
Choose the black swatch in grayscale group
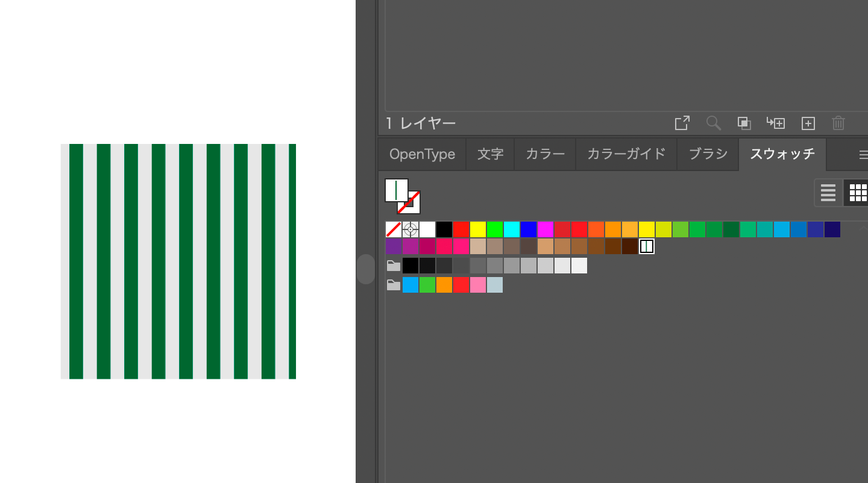(410, 266)
